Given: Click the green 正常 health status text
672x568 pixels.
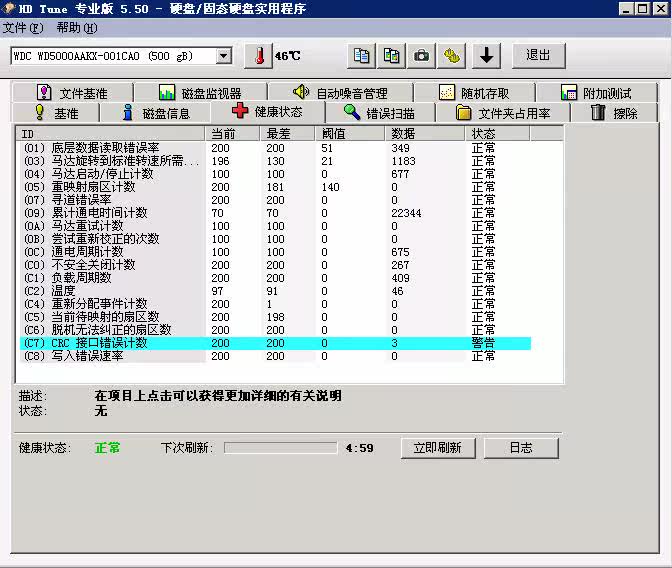Looking at the screenshot, I should point(108,448).
